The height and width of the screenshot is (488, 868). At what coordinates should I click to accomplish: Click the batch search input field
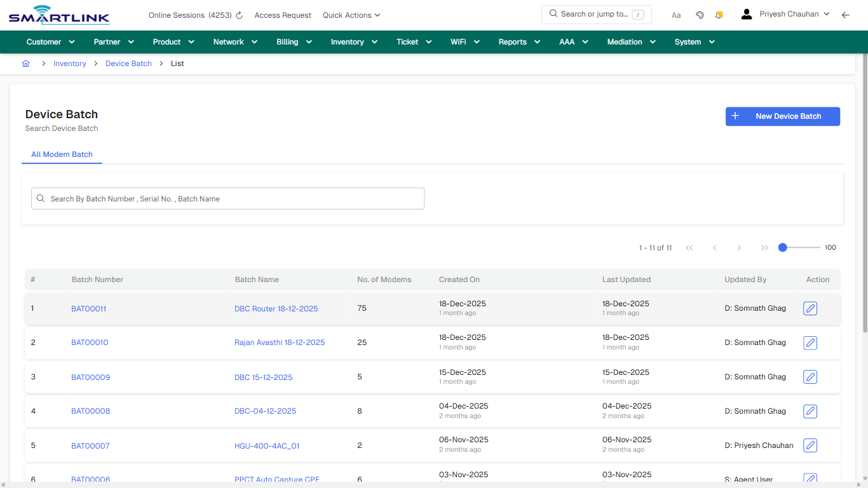tap(227, 198)
